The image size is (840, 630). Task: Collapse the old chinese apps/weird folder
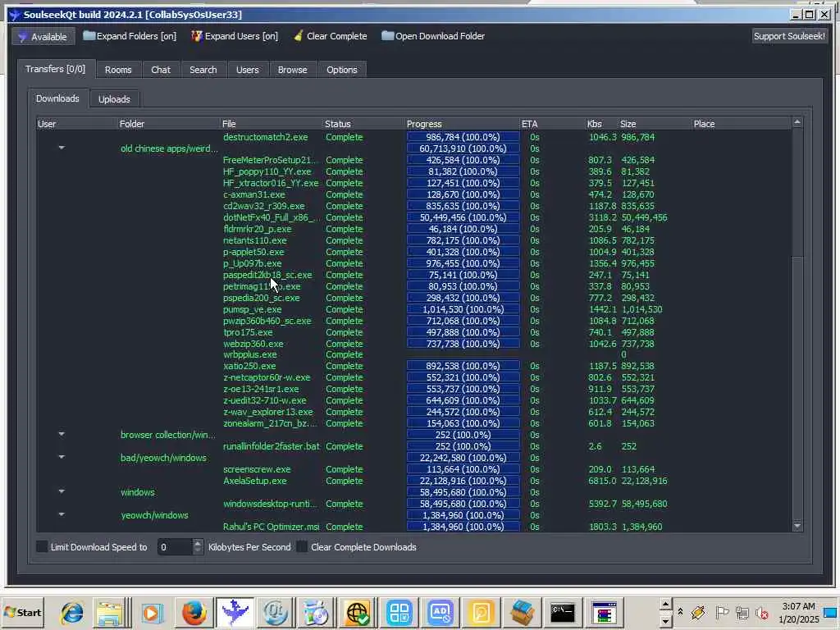pyautogui.click(x=62, y=148)
